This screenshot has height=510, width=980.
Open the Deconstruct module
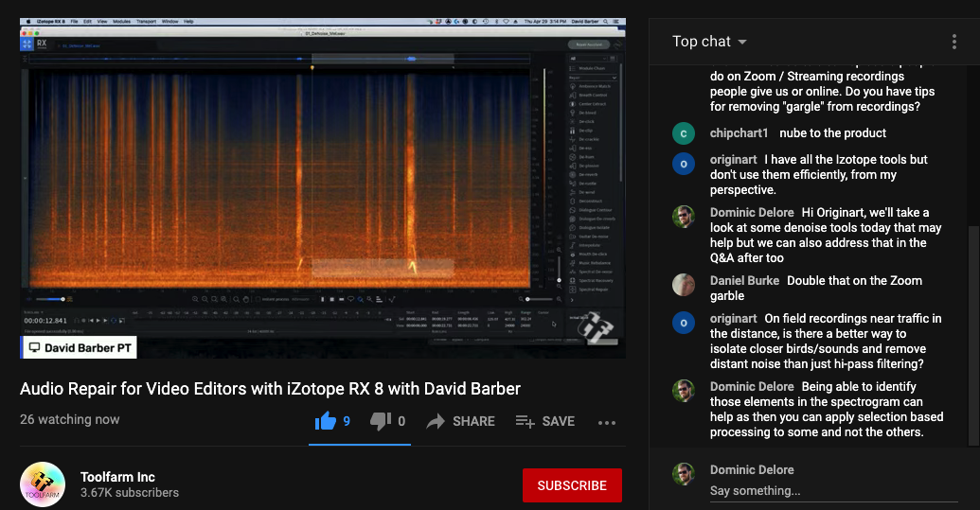(585, 201)
